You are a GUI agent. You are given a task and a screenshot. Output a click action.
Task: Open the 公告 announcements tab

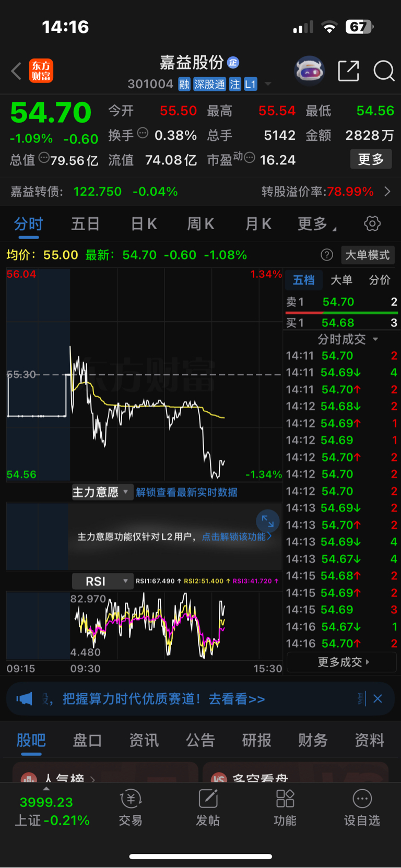pos(200,740)
